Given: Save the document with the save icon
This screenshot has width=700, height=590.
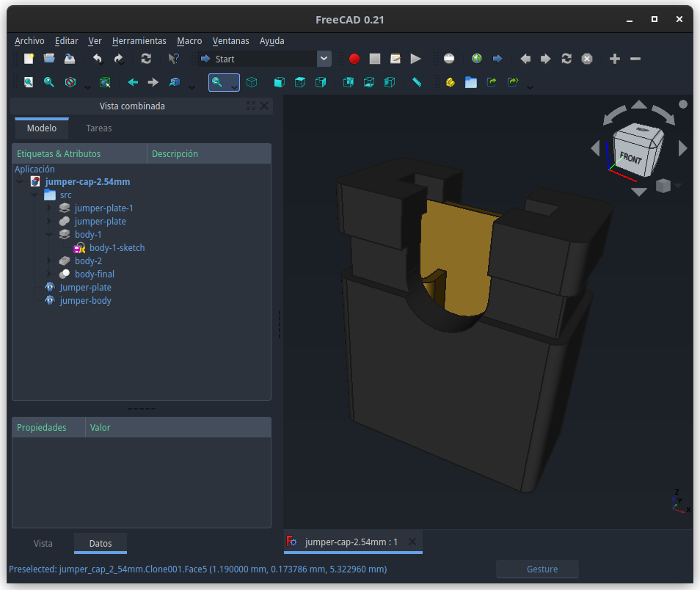Looking at the screenshot, I should [x=70, y=59].
